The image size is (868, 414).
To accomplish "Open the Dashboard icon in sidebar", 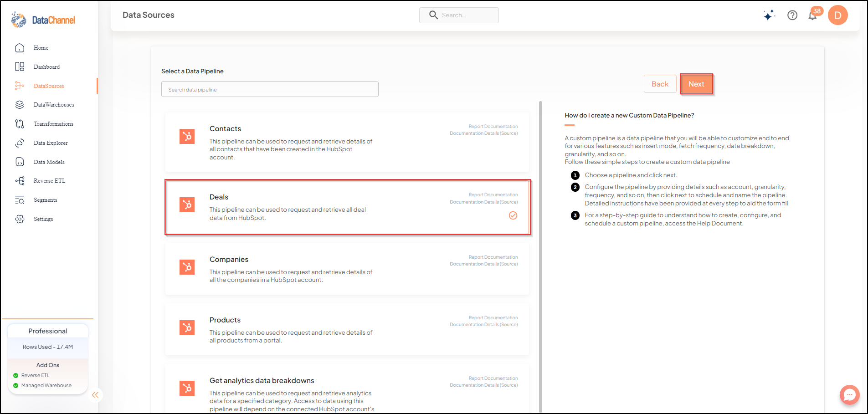I will coord(20,67).
